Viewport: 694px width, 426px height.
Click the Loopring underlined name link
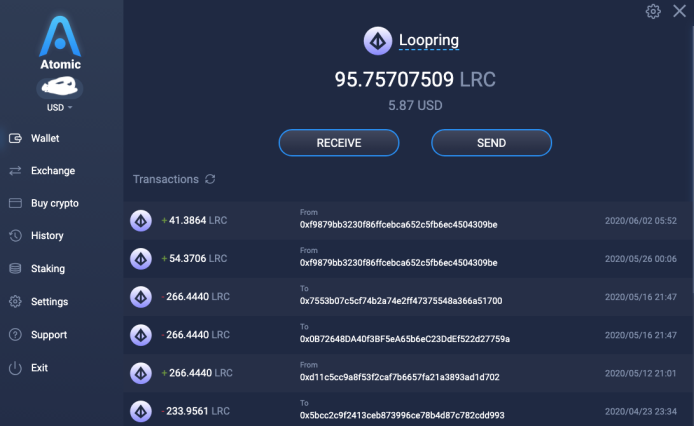tap(428, 40)
